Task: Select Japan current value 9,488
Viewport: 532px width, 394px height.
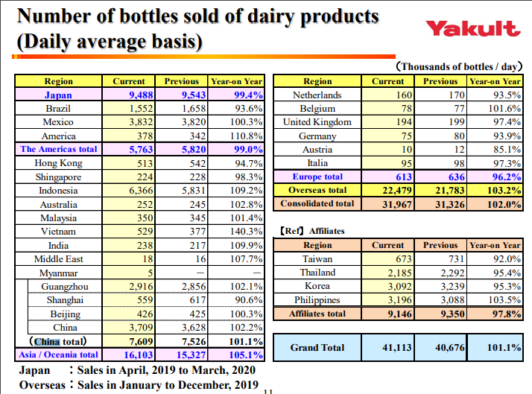Action: pos(129,95)
